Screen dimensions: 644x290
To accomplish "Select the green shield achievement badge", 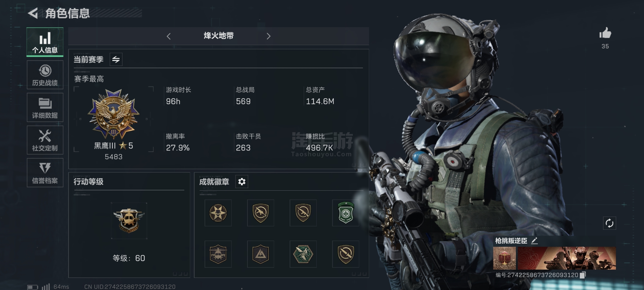I will coord(346,213).
